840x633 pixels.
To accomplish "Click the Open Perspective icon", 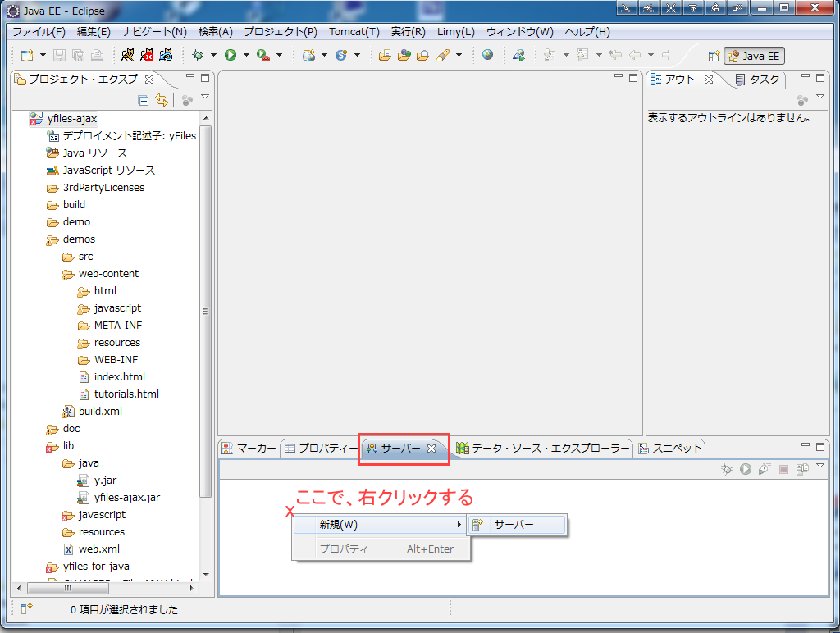I will click(x=714, y=56).
